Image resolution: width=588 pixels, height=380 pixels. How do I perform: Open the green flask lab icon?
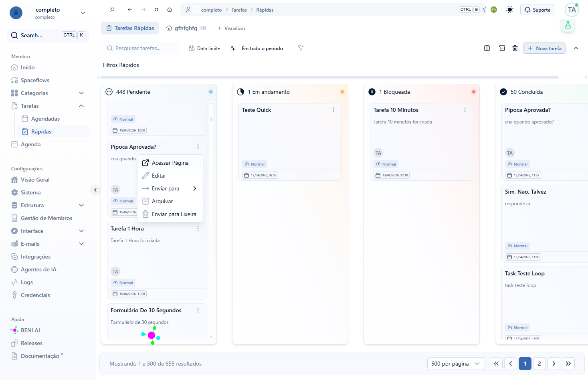[x=568, y=25]
